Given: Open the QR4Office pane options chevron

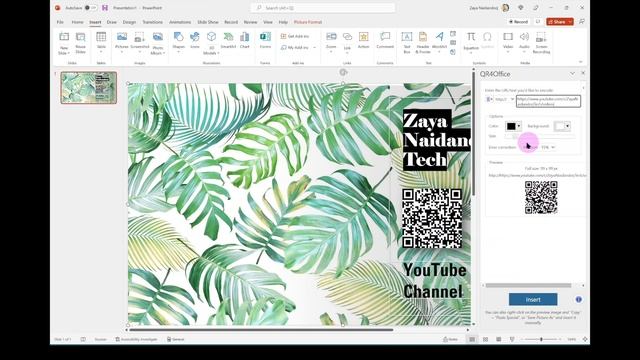Looking at the screenshot, I should (572, 73).
